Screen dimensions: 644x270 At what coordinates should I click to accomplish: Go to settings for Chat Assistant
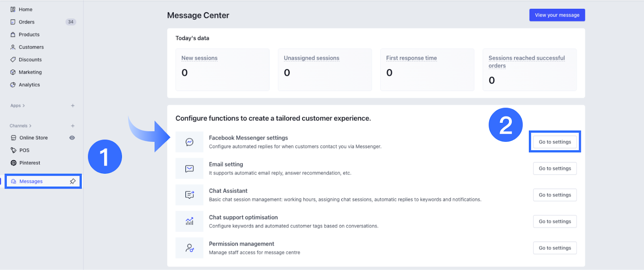pyautogui.click(x=555, y=195)
